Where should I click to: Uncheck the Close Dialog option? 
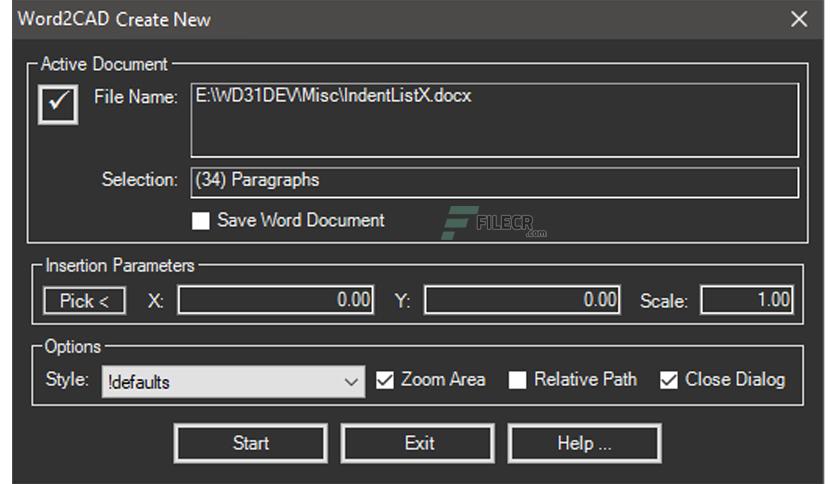point(669,380)
